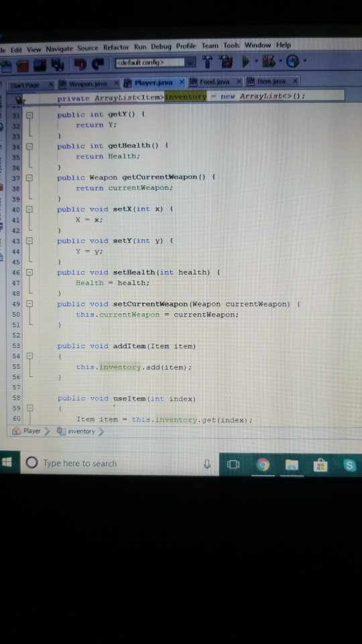
Task: Close the Item.java tab
Action: point(295,81)
